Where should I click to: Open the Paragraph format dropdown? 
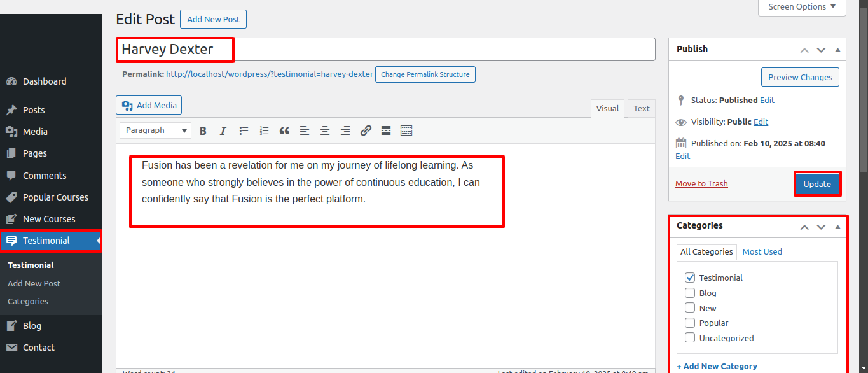coord(156,130)
